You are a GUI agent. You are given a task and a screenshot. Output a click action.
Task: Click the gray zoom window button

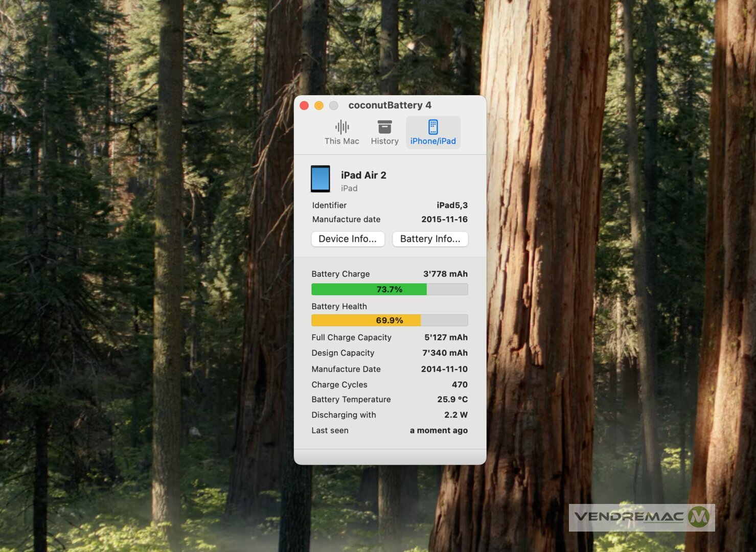pyautogui.click(x=334, y=105)
